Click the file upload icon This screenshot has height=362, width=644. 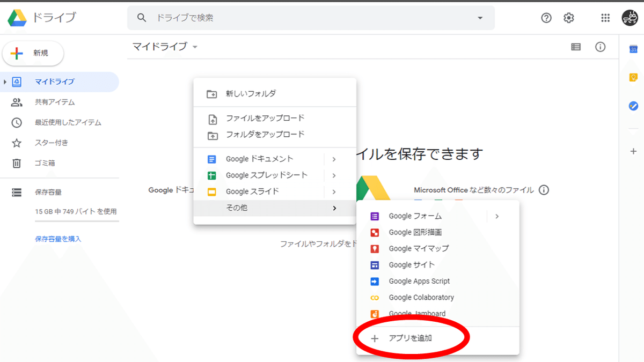tap(213, 120)
